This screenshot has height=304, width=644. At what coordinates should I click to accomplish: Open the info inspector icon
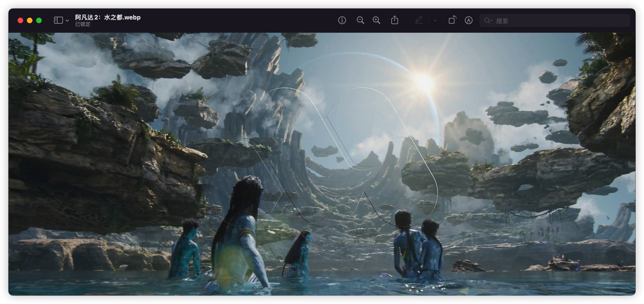(x=342, y=20)
